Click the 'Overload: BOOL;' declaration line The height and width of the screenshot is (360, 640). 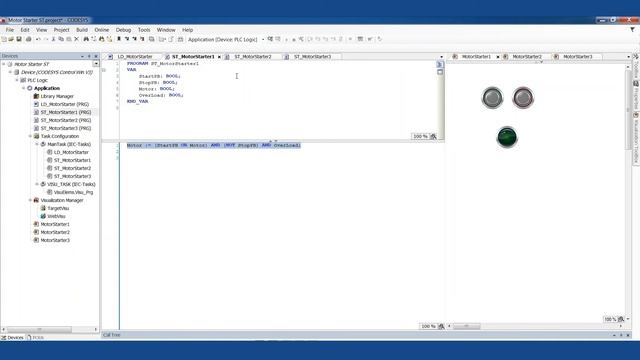[161, 95]
